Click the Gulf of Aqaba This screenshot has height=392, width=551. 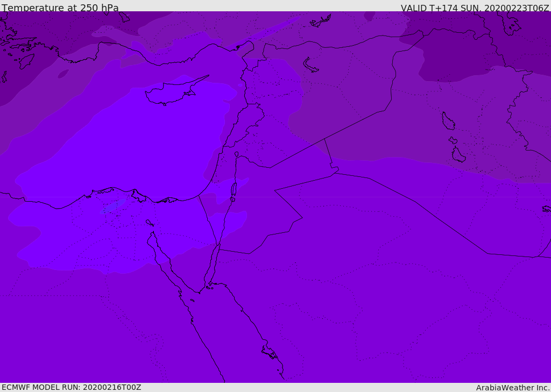point(211,265)
